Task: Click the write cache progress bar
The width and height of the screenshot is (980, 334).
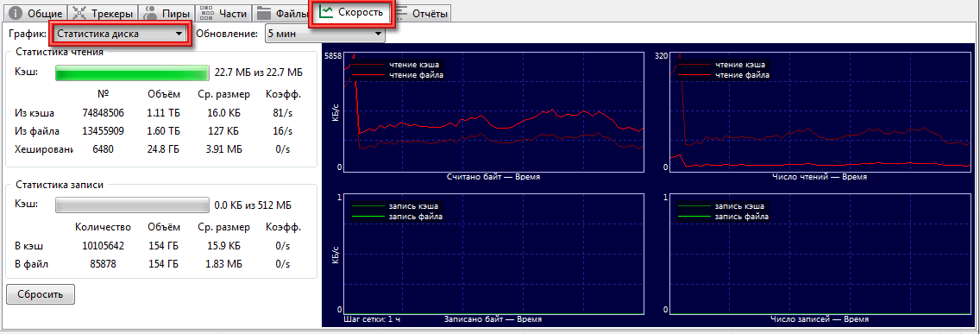Action: (133, 205)
